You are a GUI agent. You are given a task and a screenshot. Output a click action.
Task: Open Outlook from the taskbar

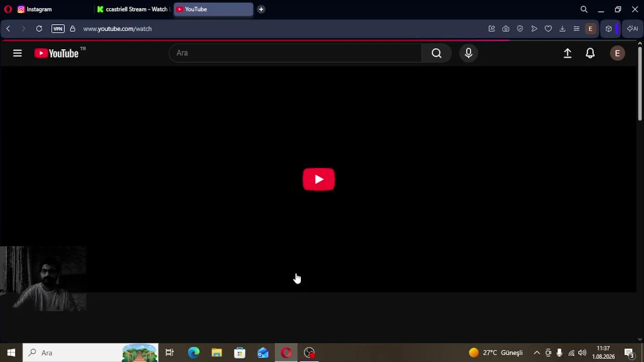tap(263, 352)
